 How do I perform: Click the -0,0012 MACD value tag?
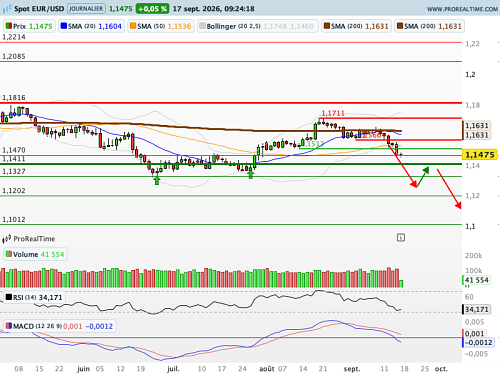[x=478, y=342]
